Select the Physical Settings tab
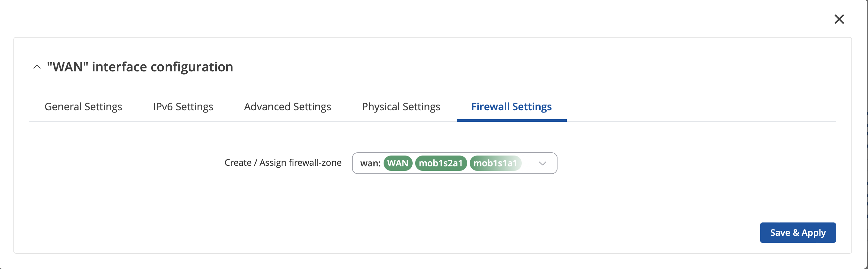868x269 pixels. coord(401,107)
